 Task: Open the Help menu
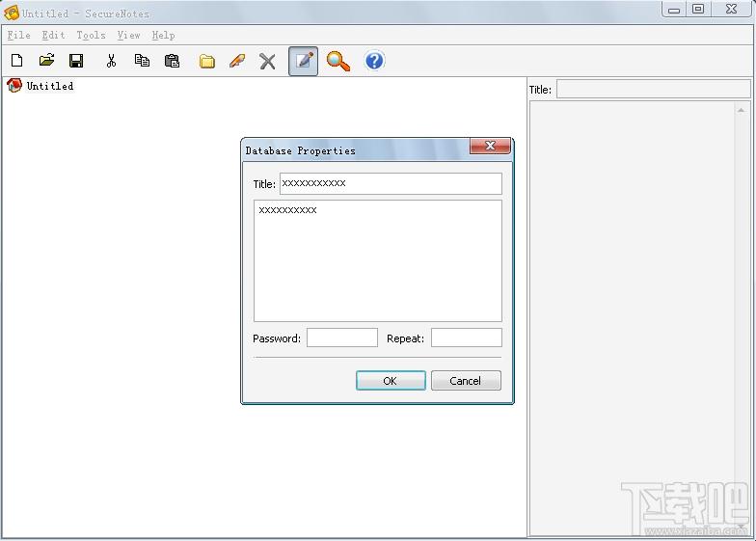(164, 35)
